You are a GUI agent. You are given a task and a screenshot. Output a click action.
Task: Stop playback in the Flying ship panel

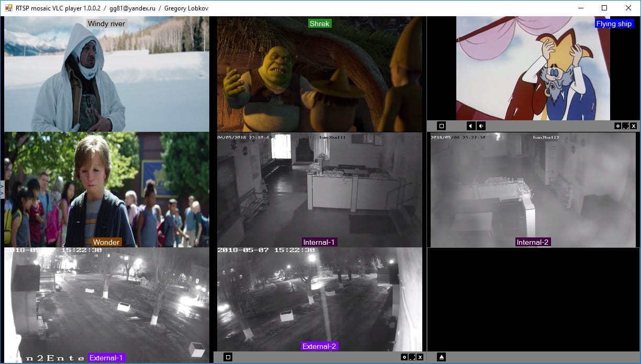[x=441, y=126]
